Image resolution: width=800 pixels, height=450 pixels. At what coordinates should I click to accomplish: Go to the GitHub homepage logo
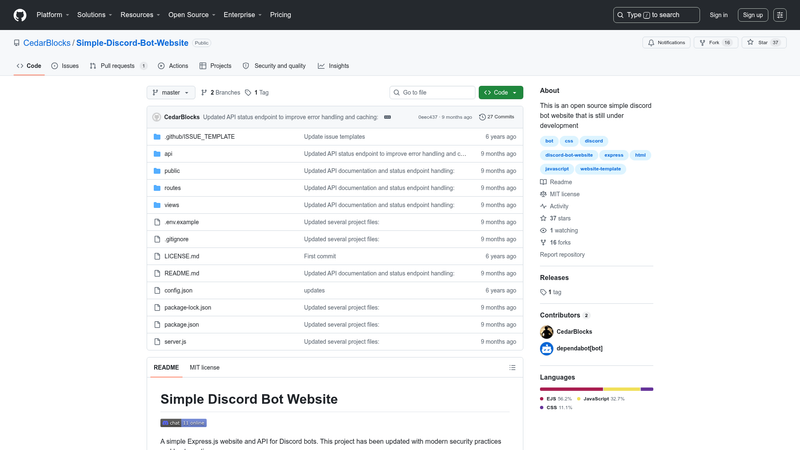coord(20,15)
